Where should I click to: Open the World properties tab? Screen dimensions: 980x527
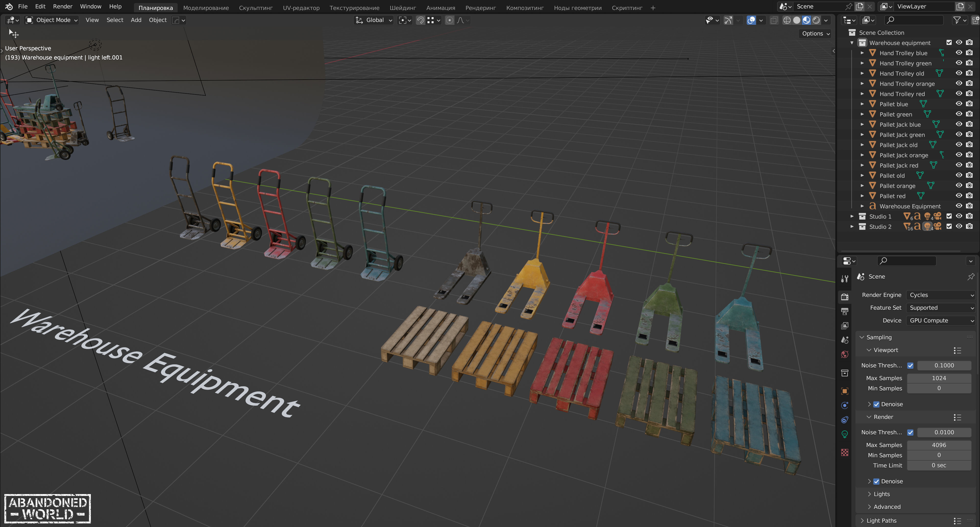pyautogui.click(x=844, y=354)
